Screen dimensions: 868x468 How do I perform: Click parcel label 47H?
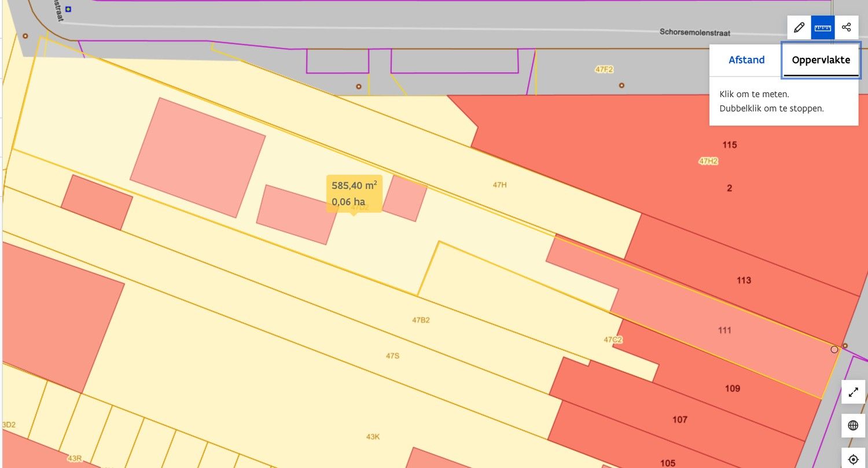(x=499, y=185)
